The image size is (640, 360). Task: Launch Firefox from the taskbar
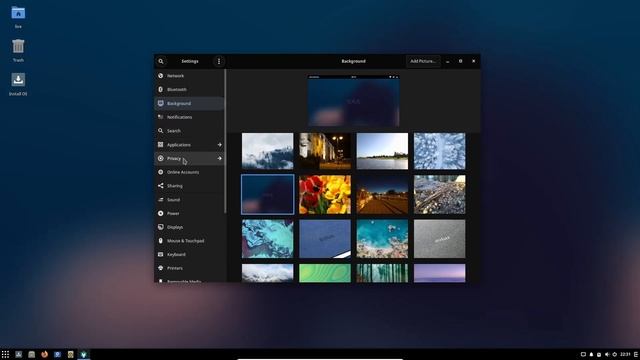(44, 354)
